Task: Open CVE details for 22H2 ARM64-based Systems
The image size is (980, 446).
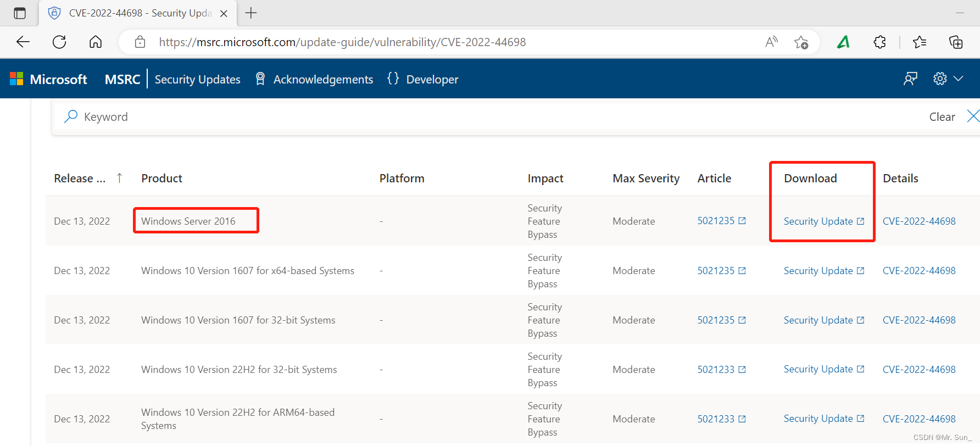Action: (x=919, y=419)
